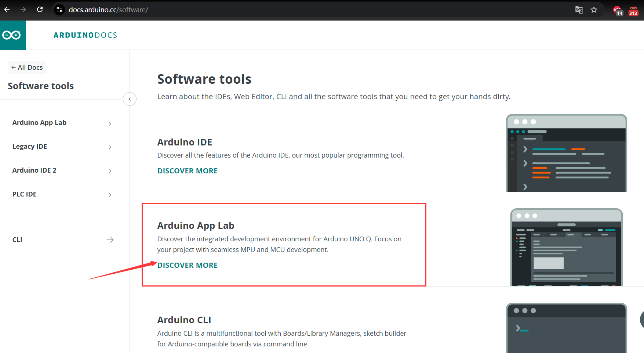Screen dimensions: 644x353
Task: Click the Software tools main page heading
Action: click(x=204, y=79)
